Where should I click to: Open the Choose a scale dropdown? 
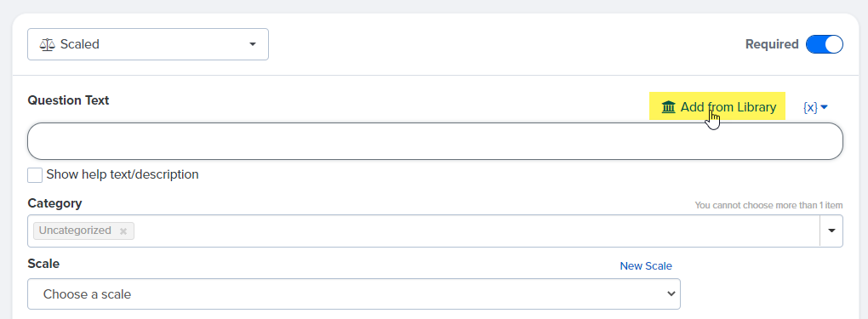coord(354,294)
